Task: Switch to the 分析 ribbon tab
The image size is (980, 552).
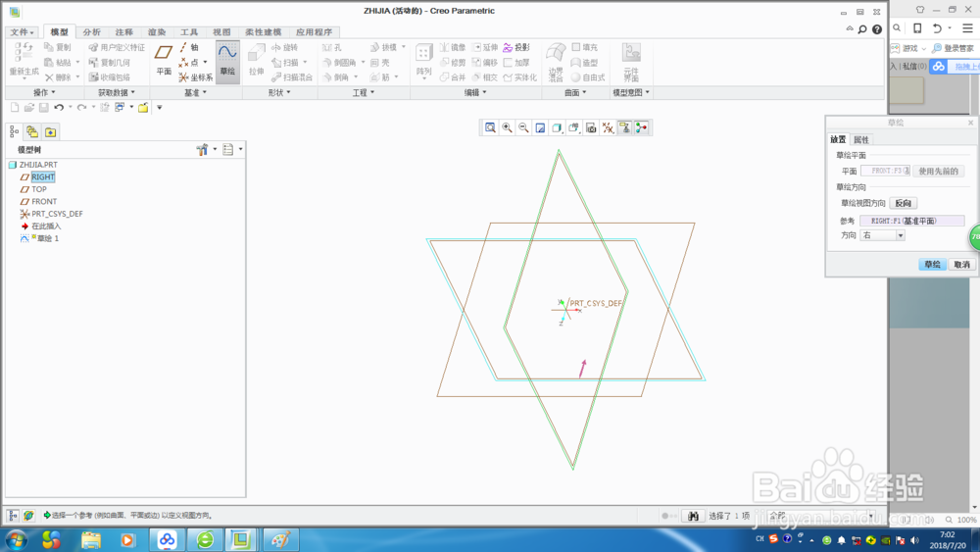Action: click(x=91, y=32)
